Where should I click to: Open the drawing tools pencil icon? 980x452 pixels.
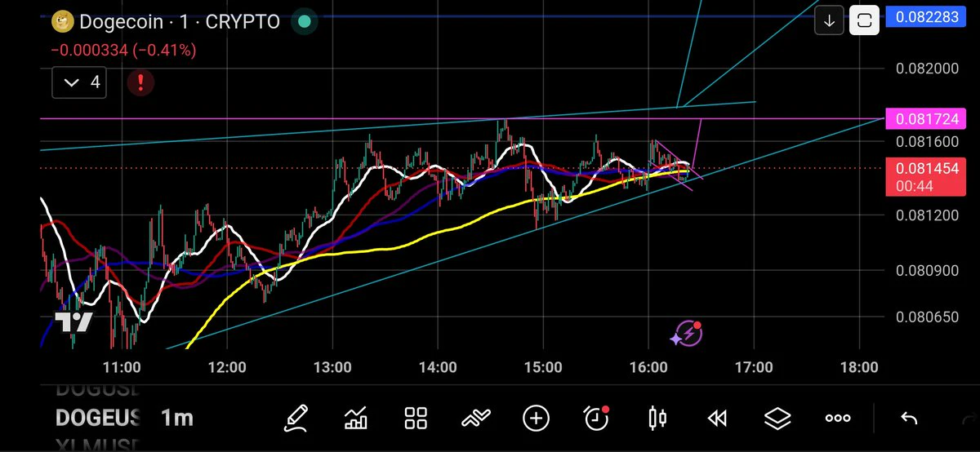click(x=297, y=419)
